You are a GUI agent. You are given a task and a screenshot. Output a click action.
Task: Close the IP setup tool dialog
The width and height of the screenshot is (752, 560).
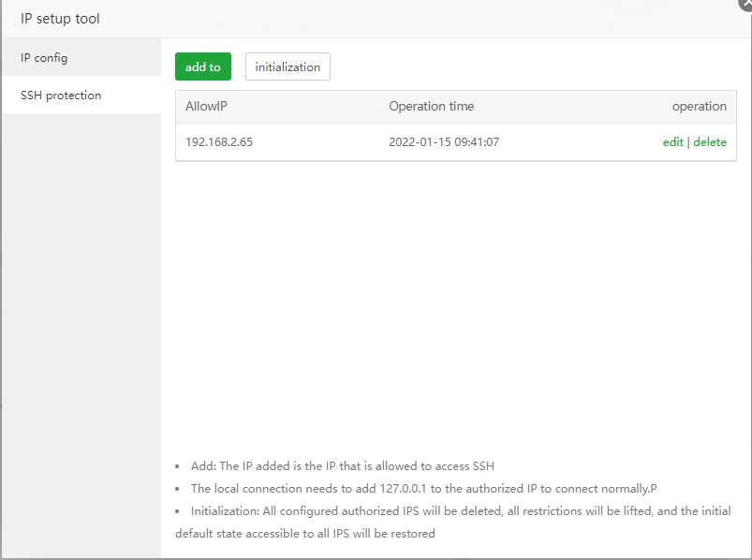(745, 4)
